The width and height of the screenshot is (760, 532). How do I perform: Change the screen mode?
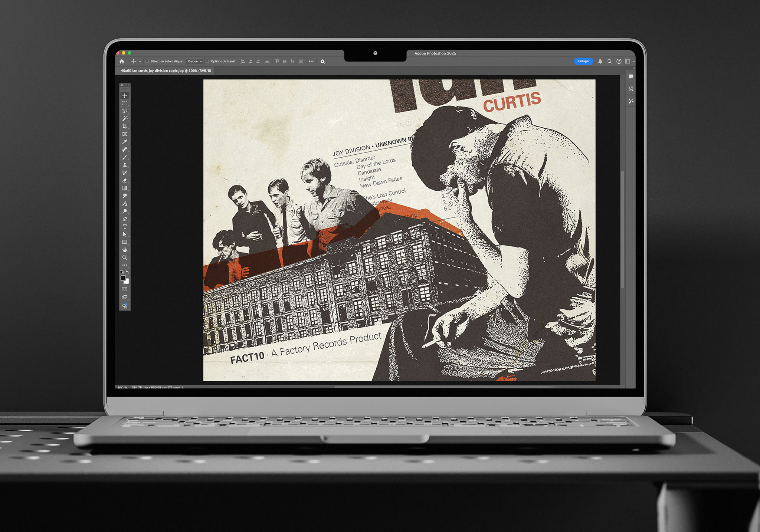click(x=125, y=297)
